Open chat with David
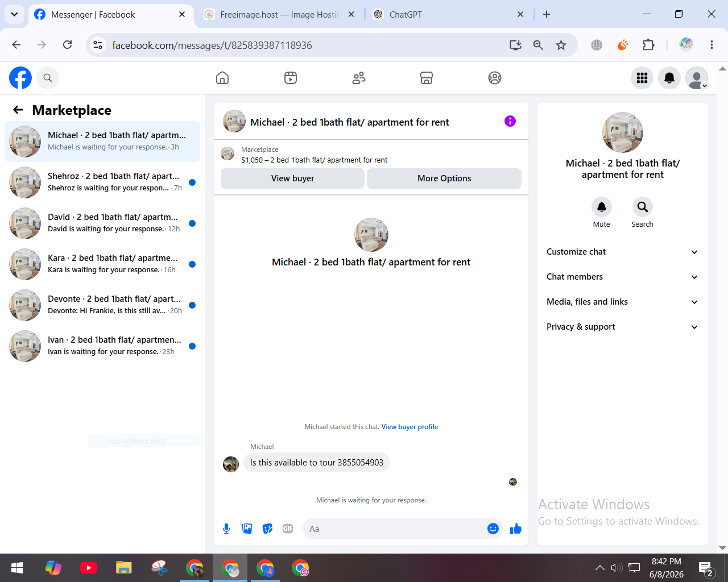 coord(102,223)
